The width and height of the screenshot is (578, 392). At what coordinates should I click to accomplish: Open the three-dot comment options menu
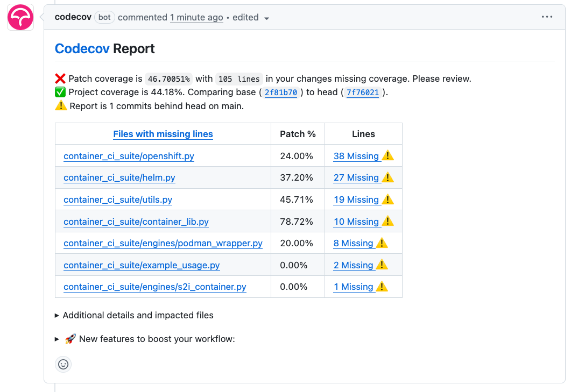pyautogui.click(x=547, y=17)
